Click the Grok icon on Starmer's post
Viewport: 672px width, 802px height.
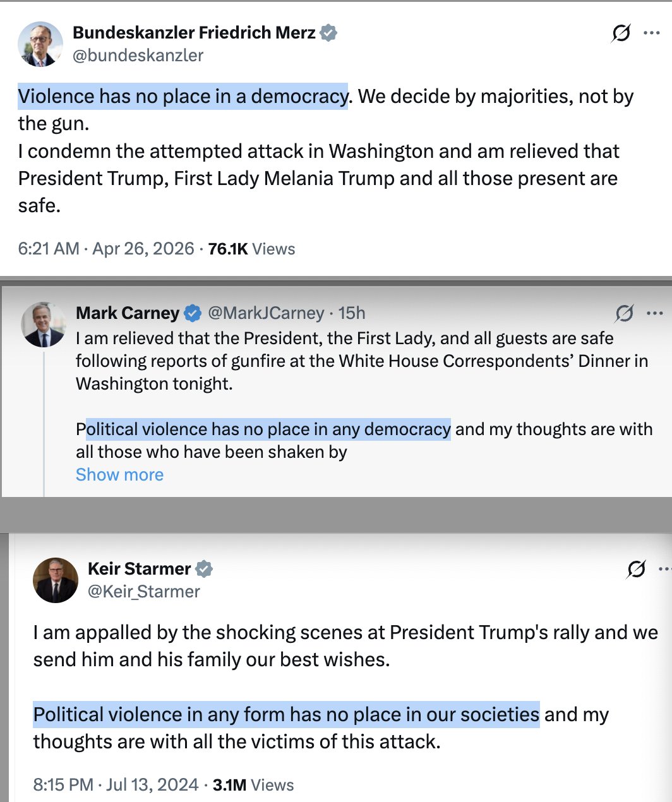(x=636, y=569)
